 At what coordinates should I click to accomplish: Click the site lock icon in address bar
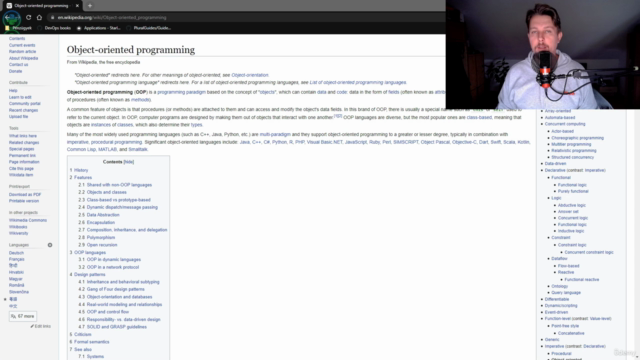point(52,18)
